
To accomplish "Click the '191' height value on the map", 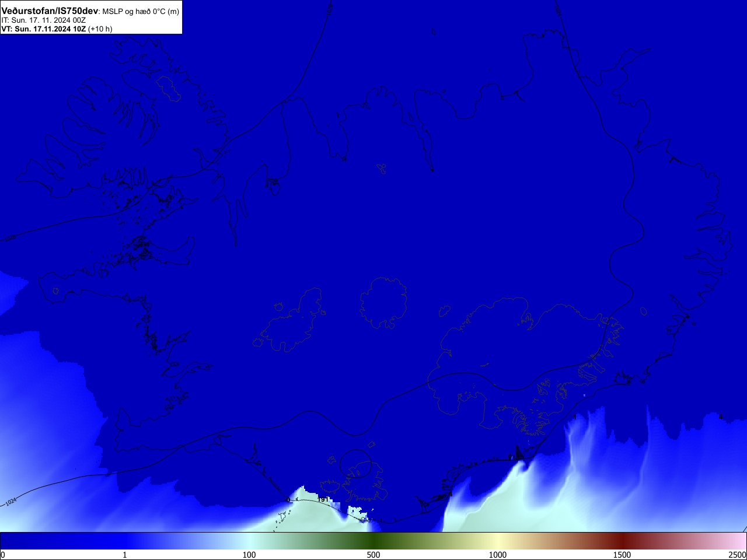I will pos(323,500).
